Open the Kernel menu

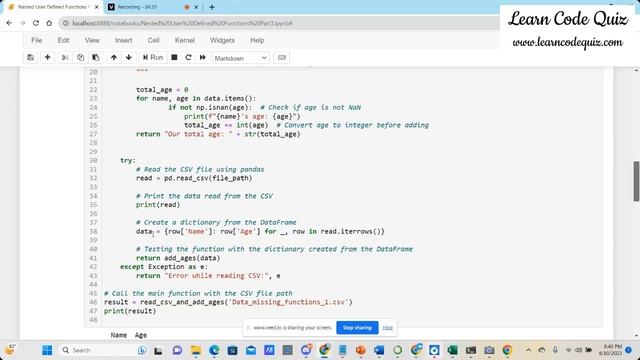point(185,40)
